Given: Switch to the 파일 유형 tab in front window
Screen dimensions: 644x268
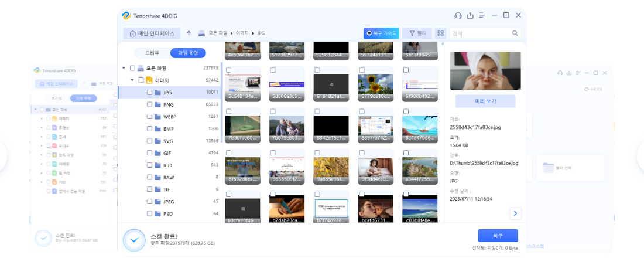Looking at the screenshot, I should (188, 53).
